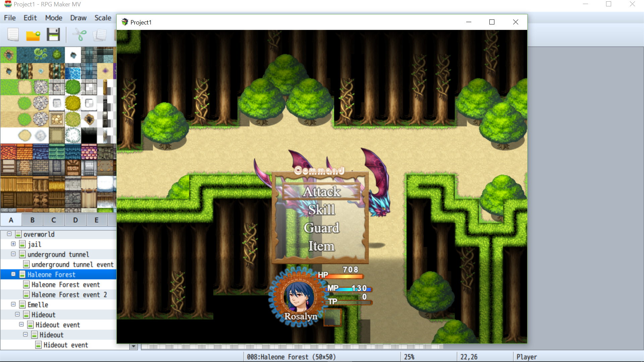Click the Cut scissors icon
Viewport: 644px width, 362px height.
pyautogui.click(x=79, y=35)
